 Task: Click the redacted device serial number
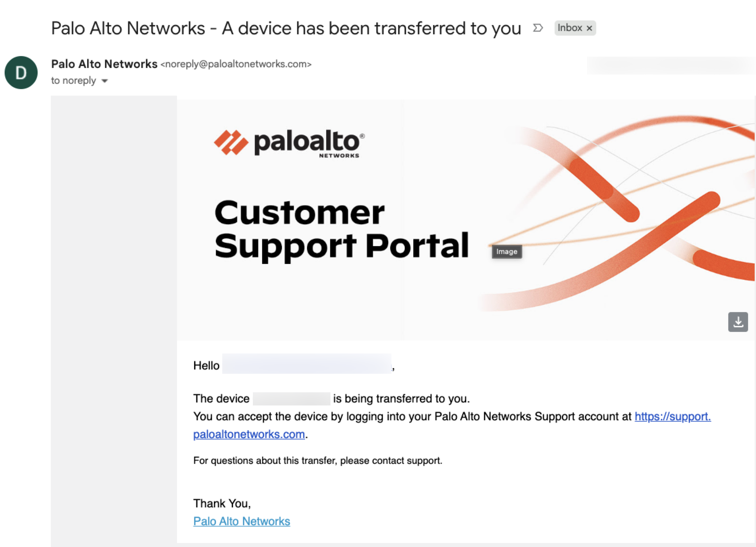click(x=291, y=399)
